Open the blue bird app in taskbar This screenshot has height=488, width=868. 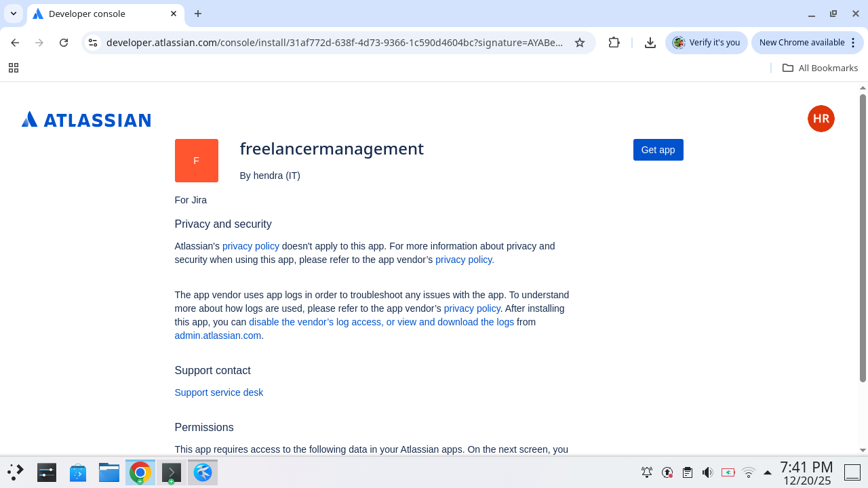(x=203, y=472)
